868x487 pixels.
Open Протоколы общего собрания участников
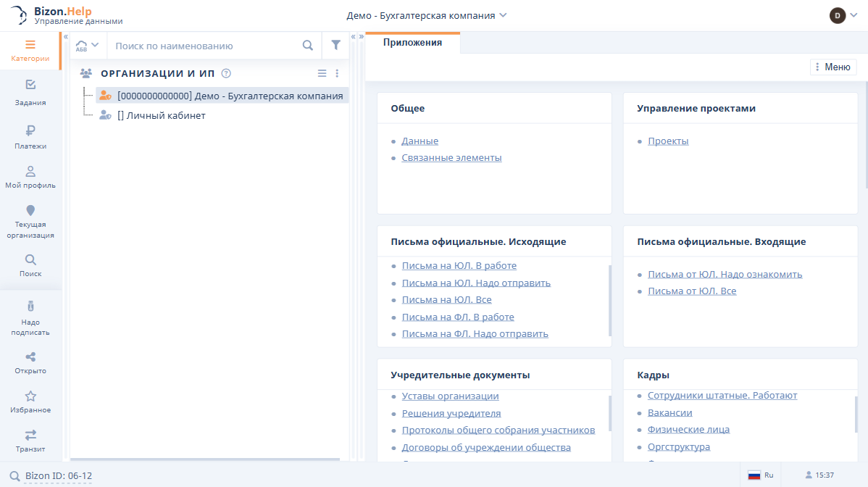point(498,430)
